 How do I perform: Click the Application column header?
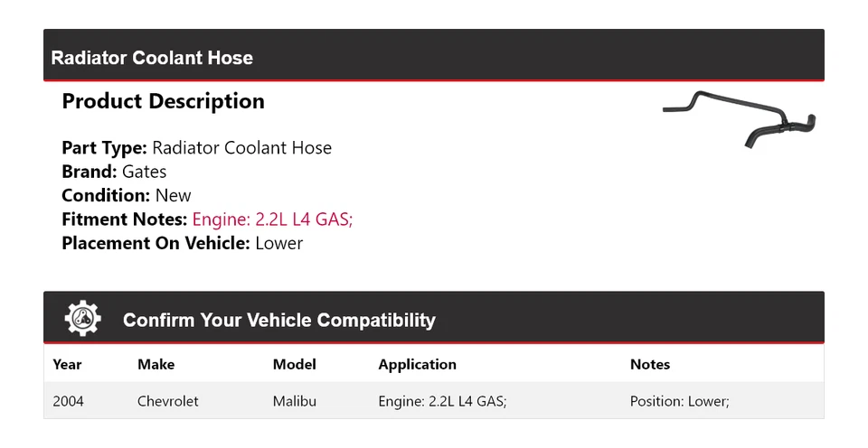point(417,365)
